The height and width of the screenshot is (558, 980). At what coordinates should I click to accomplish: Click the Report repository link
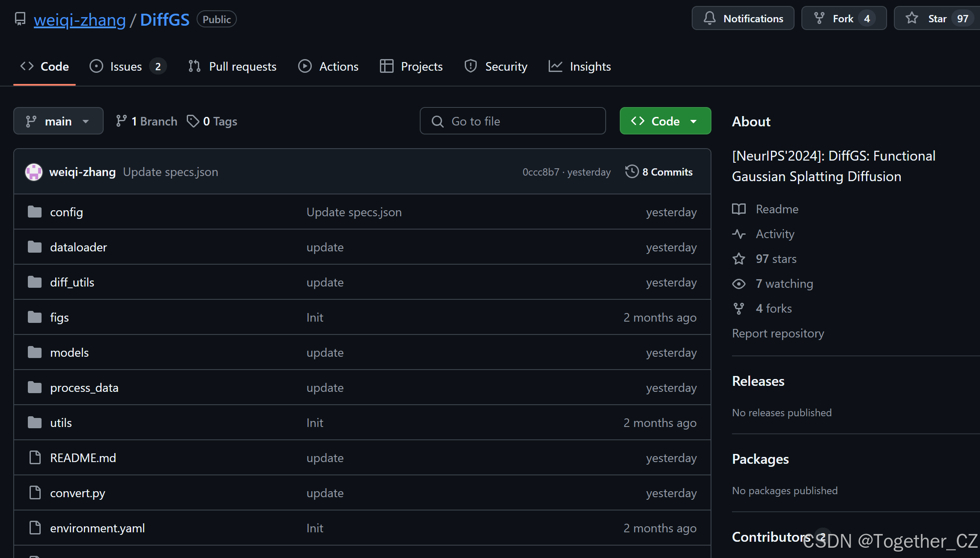tap(778, 333)
